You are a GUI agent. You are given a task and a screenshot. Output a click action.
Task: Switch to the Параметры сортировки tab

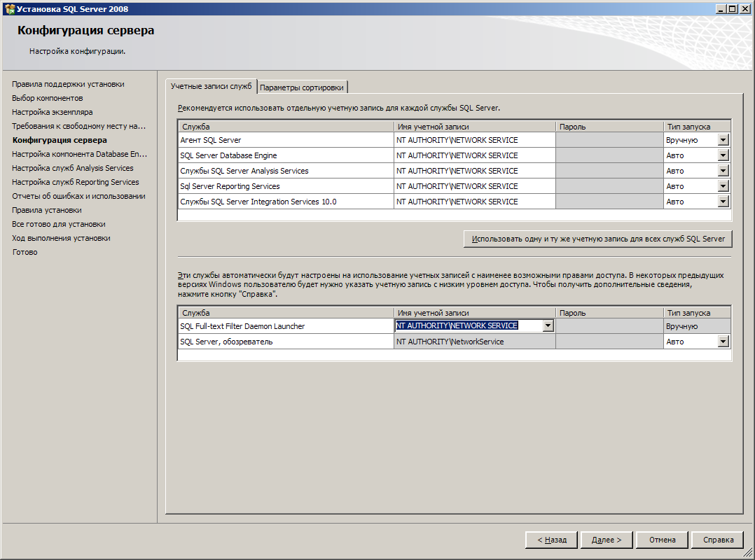[x=302, y=87]
